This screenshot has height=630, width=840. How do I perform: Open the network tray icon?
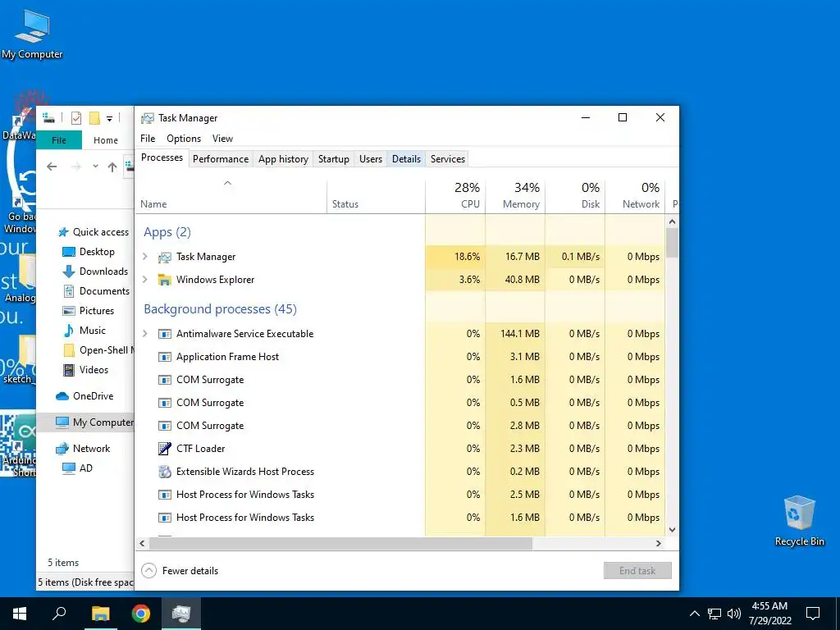(x=714, y=614)
